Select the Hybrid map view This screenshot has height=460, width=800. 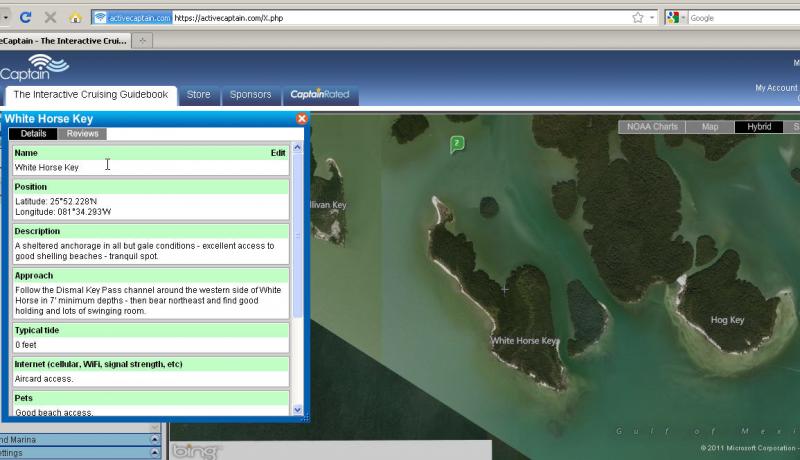click(x=759, y=127)
